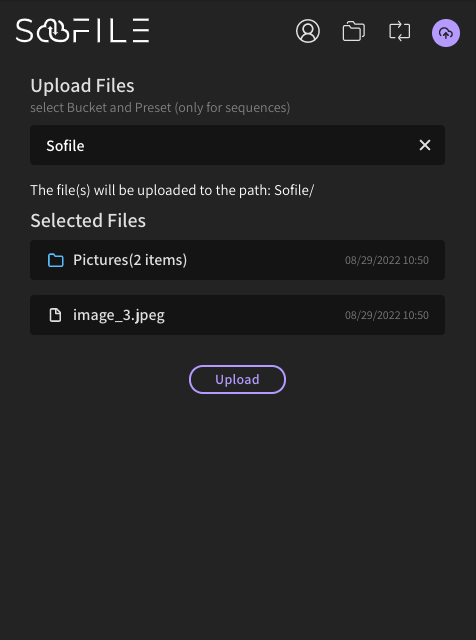Click the blue folder icon beside Pictures
This screenshot has width=476, height=640.
(x=56, y=260)
